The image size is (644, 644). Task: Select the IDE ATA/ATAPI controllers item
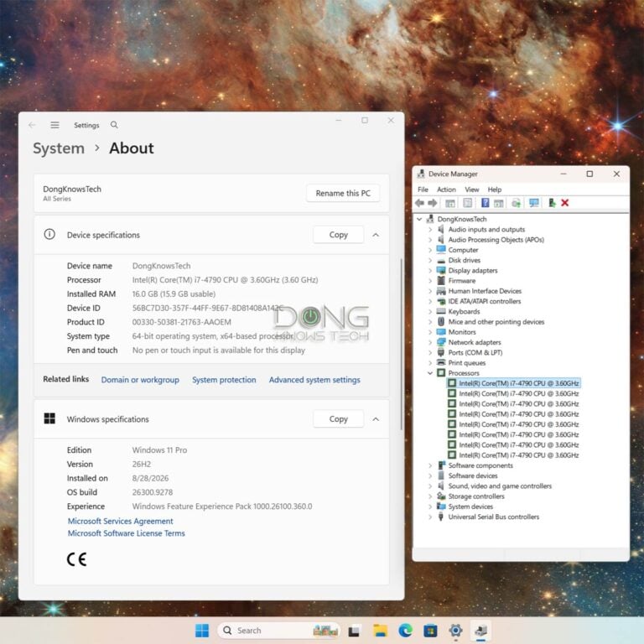tap(484, 301)
